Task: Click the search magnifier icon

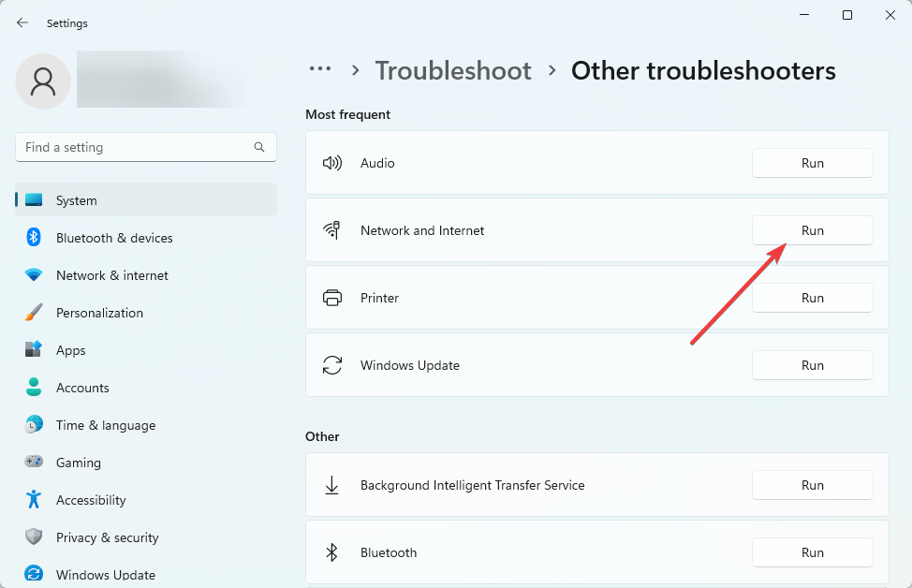Action: coord(259,147)
